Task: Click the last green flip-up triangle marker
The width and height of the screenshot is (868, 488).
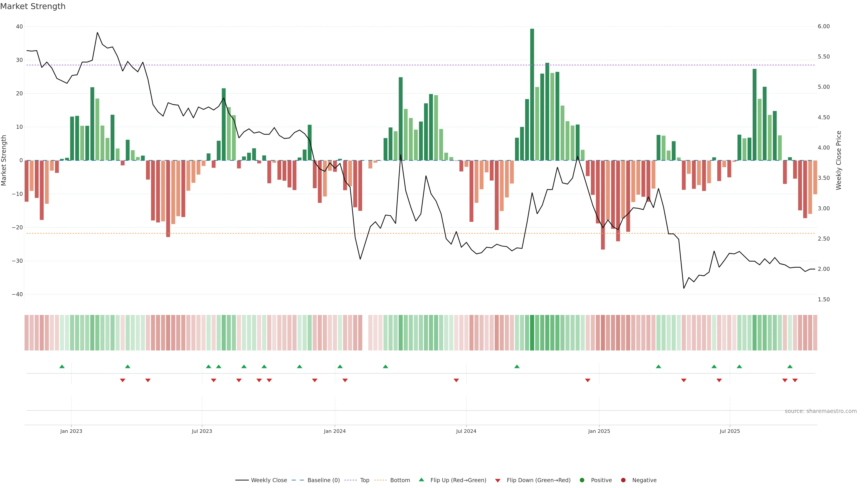Action: 790,366
